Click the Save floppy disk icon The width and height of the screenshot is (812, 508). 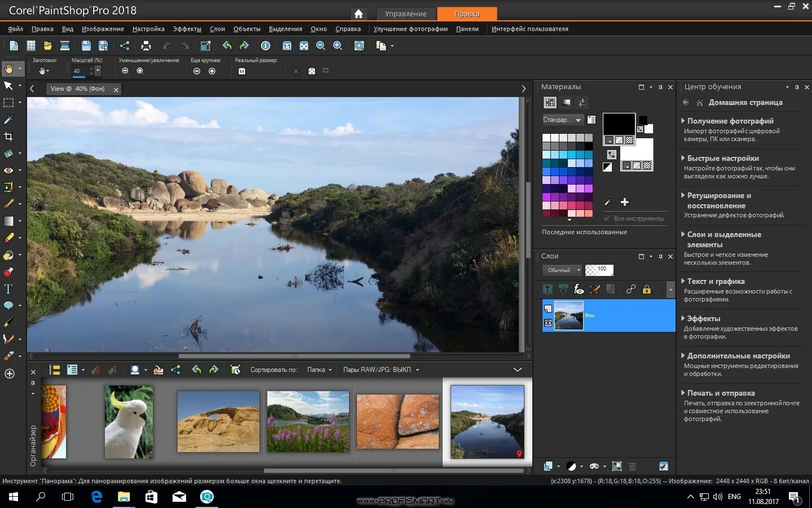(86, 46)
